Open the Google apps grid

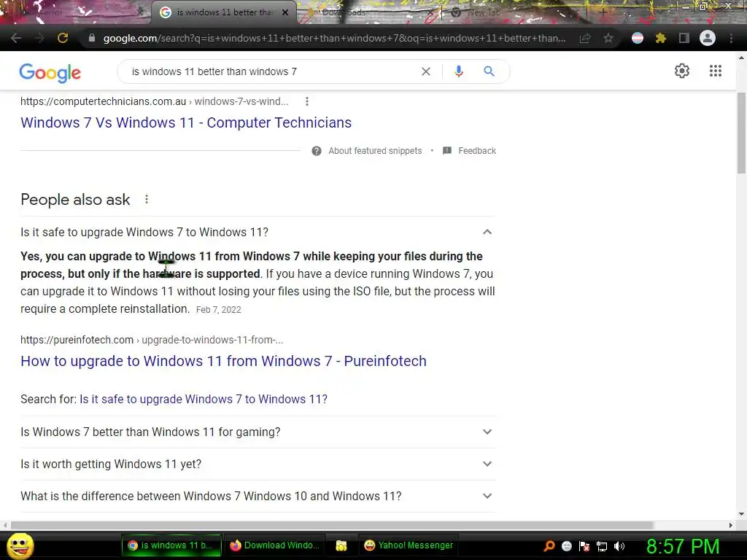[716, 71]
